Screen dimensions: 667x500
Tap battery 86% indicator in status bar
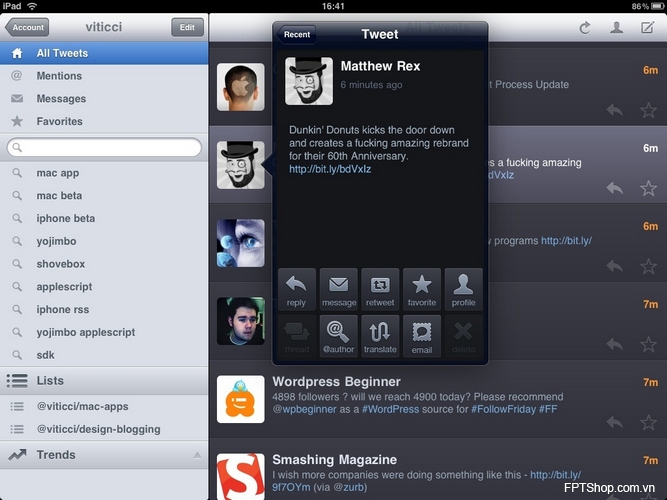[x=648, y=6]
